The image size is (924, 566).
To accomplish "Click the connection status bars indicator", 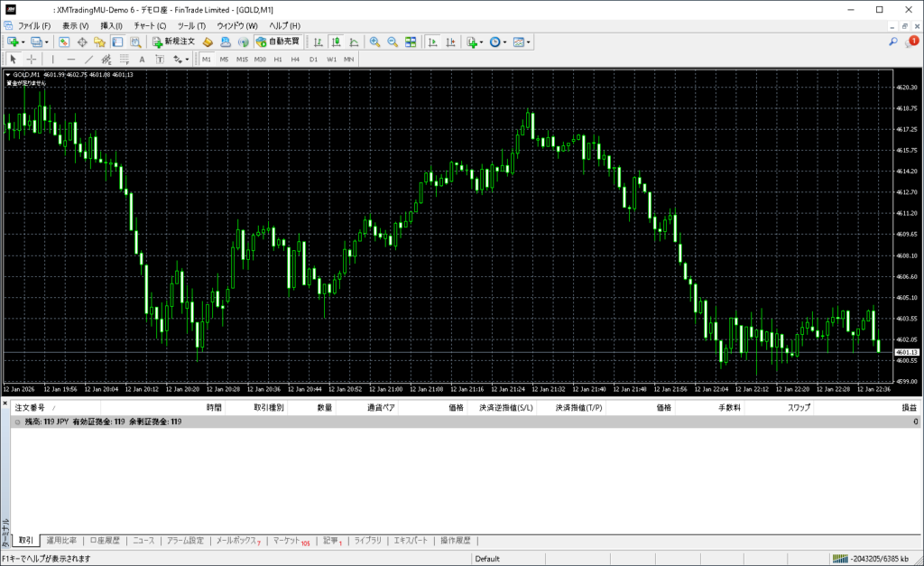I will 841,559.
